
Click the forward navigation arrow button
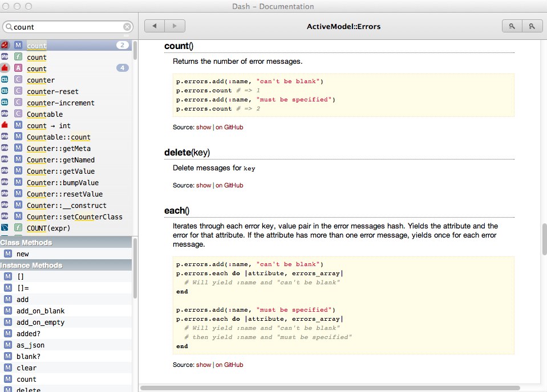pyautogui.click(x=175, y=26)
